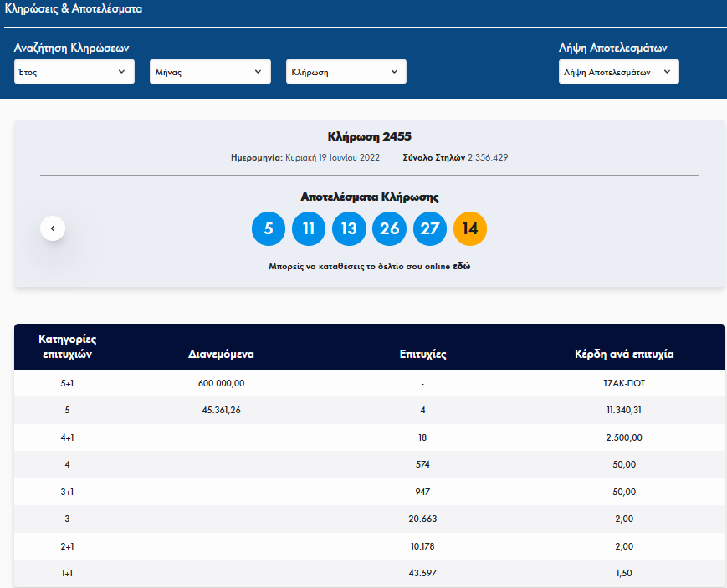Pick the blue number 26 ball
Viewport: 727px width, 588px height.
point(389,229)
